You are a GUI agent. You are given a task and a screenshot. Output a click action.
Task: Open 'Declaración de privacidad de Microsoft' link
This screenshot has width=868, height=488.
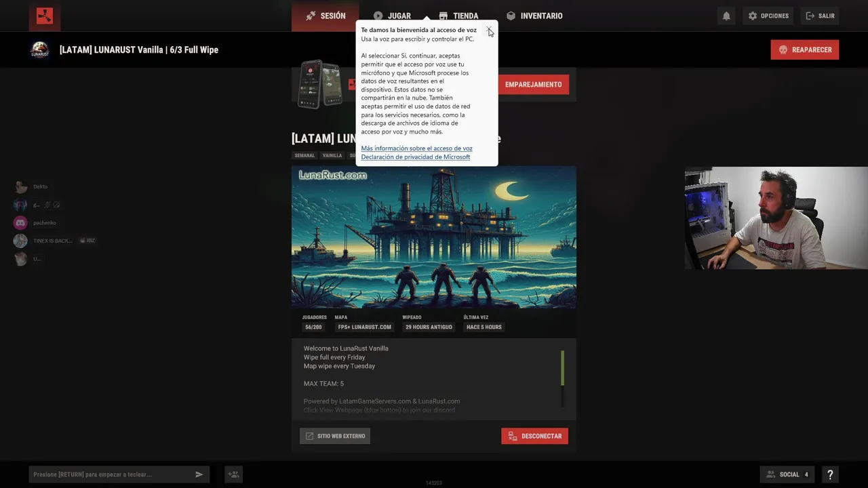click(x=415, y=157)
